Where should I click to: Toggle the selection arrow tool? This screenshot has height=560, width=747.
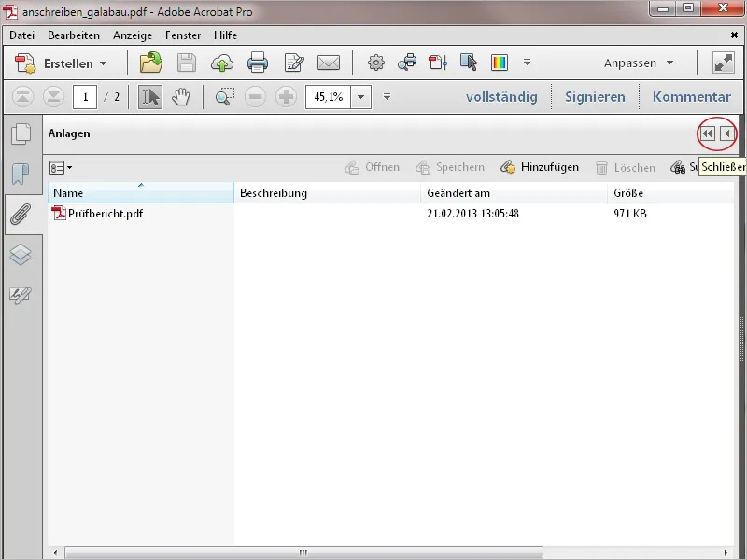click(150, 96)
